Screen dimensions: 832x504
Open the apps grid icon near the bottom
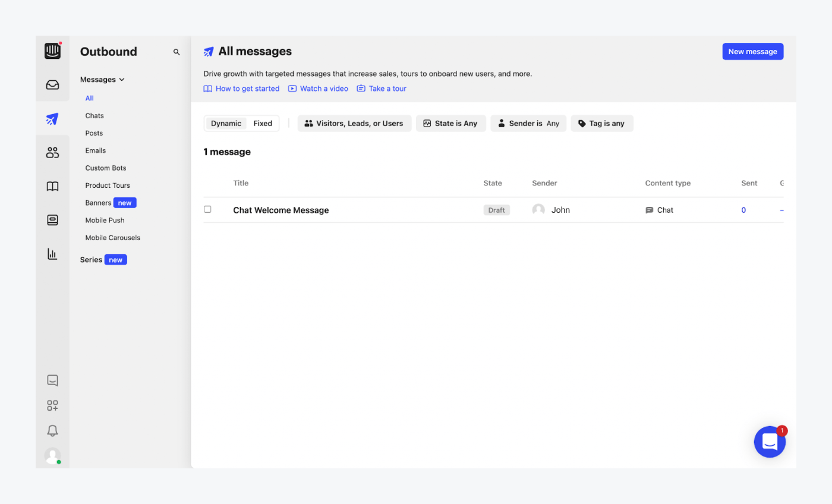coord(52,405)
